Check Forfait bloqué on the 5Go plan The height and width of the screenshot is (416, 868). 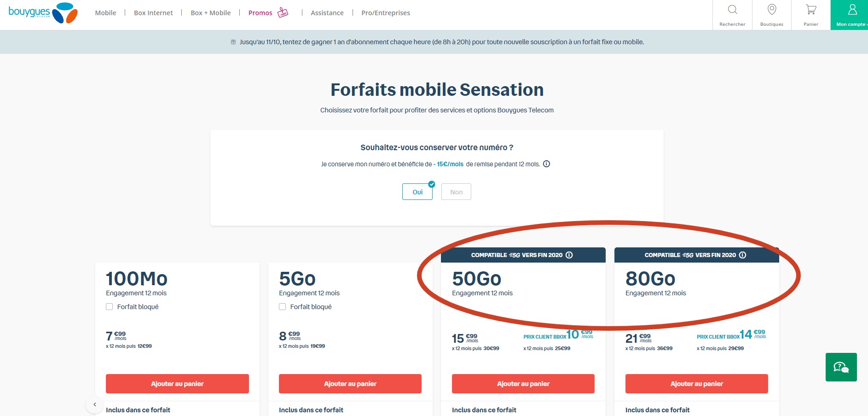pyautogui.click(x=282, y=306)
